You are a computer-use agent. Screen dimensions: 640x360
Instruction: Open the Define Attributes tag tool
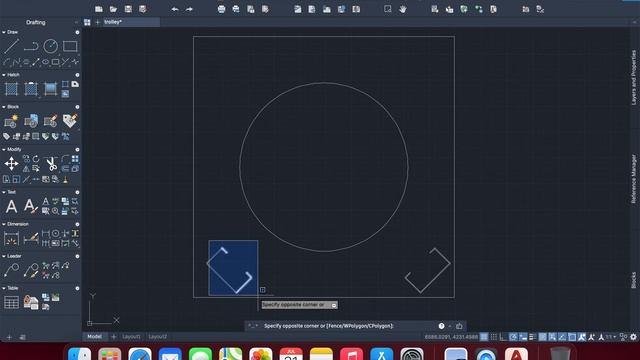tap(70, 121)
